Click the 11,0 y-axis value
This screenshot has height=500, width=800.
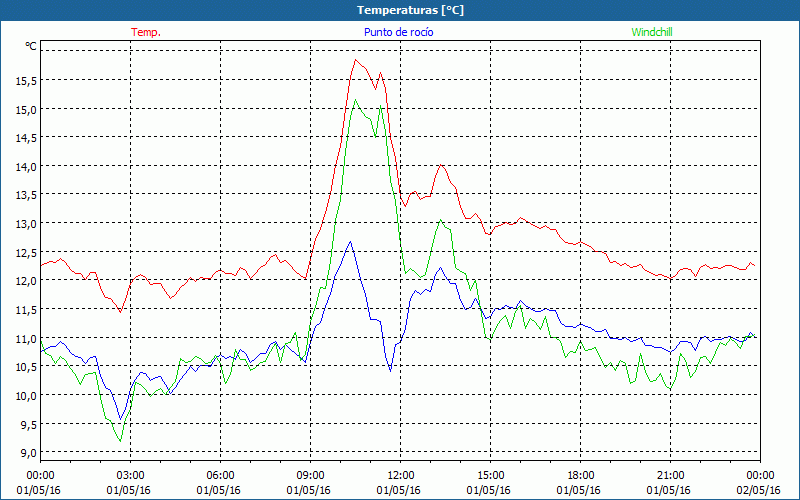(x=26, y=338)
